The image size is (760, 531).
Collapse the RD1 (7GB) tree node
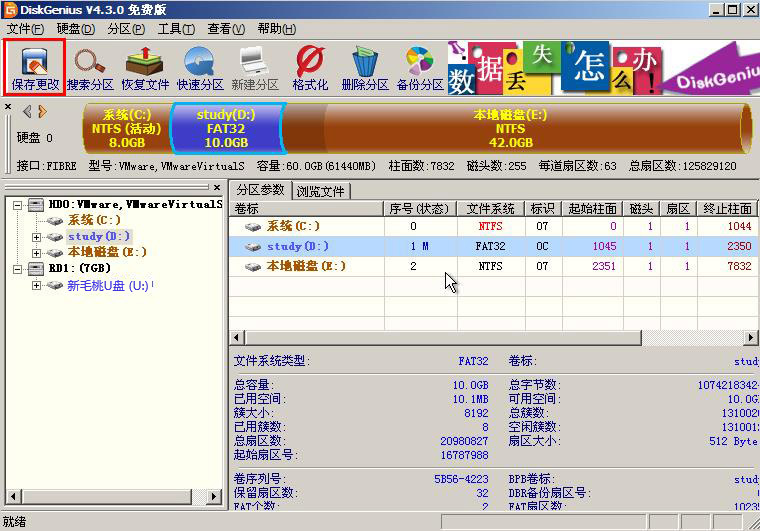click(17, 269)
